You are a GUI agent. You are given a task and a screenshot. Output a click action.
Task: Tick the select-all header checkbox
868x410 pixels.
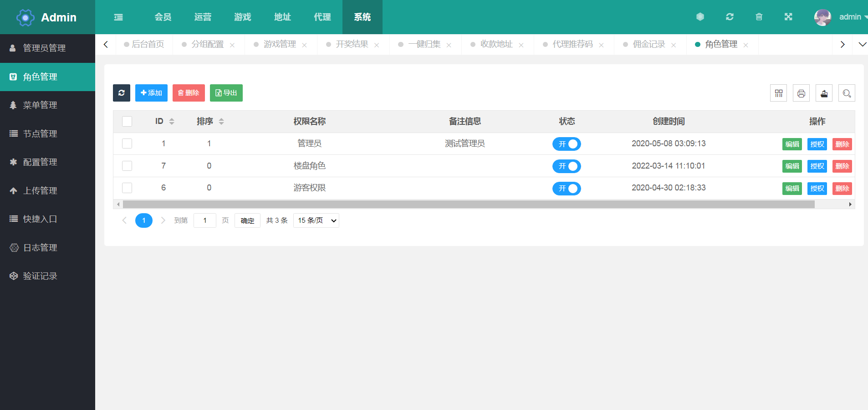coord(127,121)
